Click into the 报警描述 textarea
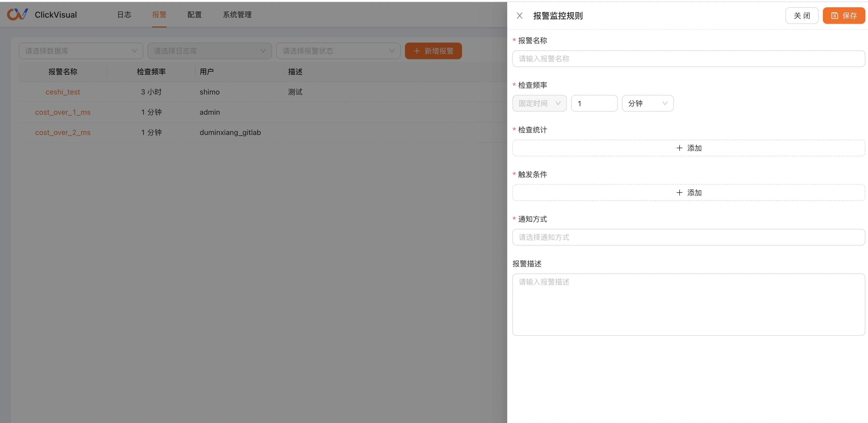The width and height of the screenshot is (868, 423). (688, 304)
